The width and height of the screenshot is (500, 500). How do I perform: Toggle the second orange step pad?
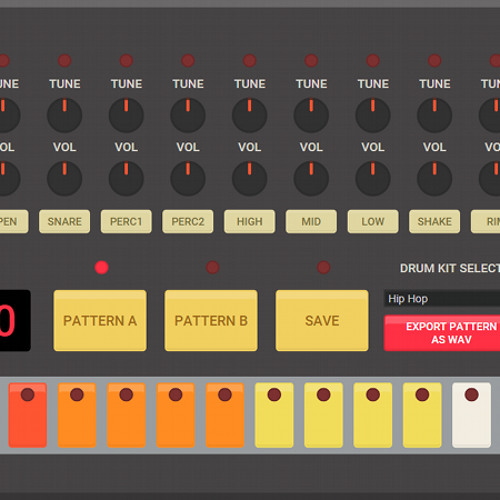126,415
